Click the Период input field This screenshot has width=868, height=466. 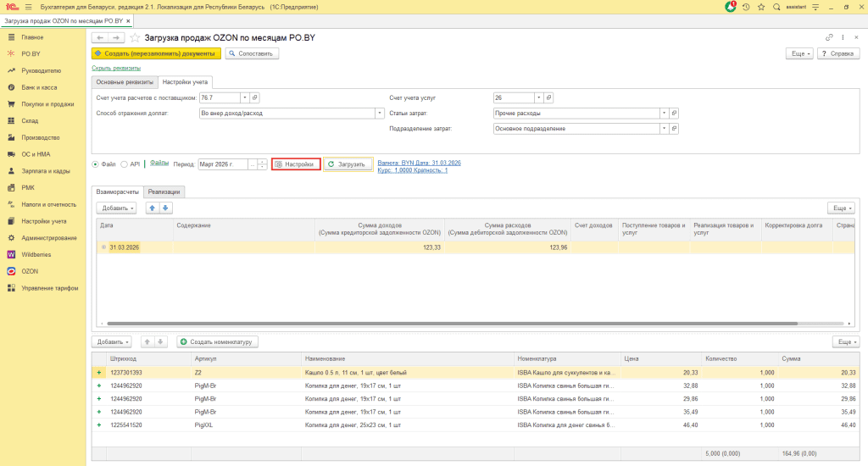tap(223, 164)
